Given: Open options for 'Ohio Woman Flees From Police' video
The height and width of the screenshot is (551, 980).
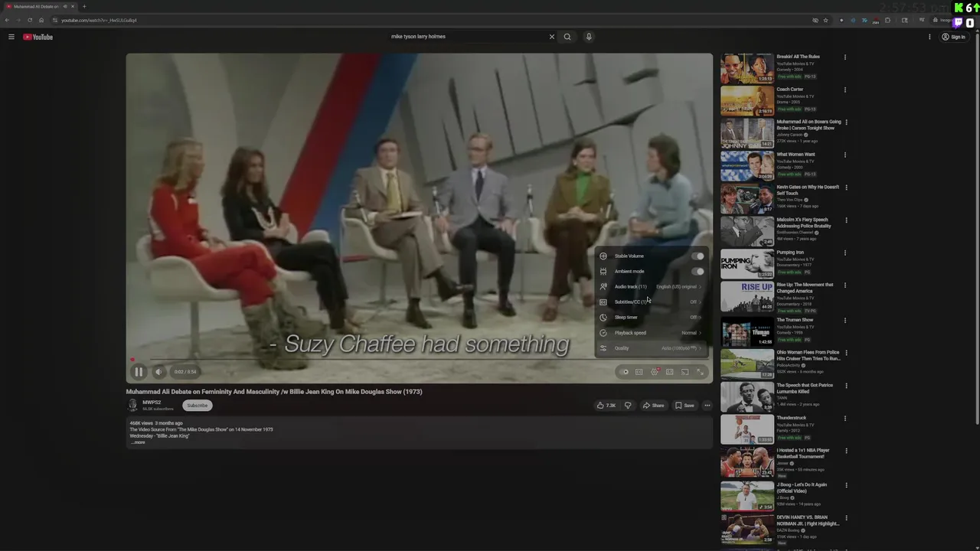Looking at the screenshot, I should pyautogui.click(x=845, y=353).
